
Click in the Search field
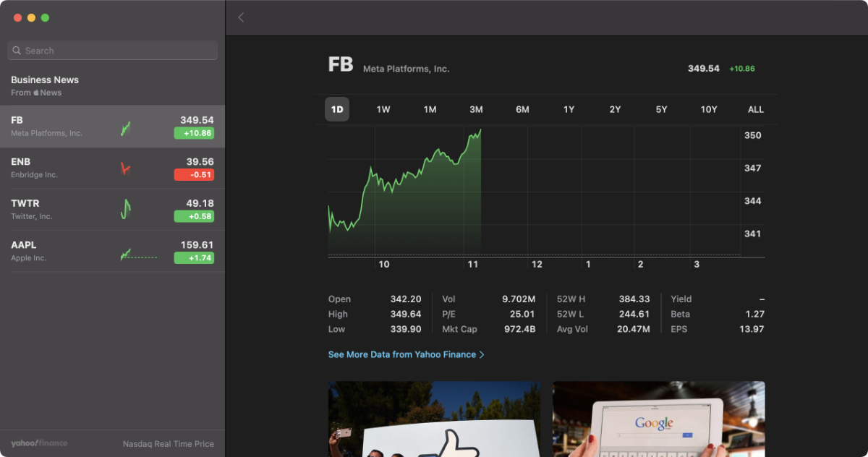[x=112, y=51]
